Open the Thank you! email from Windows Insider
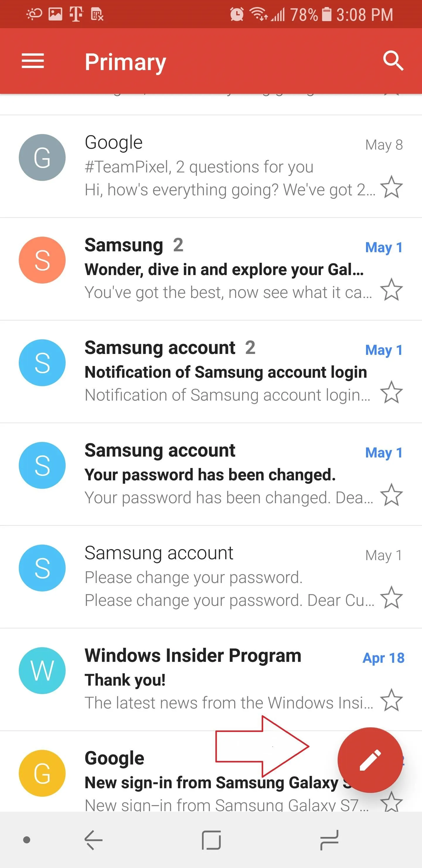The height and width of the screenshot is (868, 422). tap(211, 680)
